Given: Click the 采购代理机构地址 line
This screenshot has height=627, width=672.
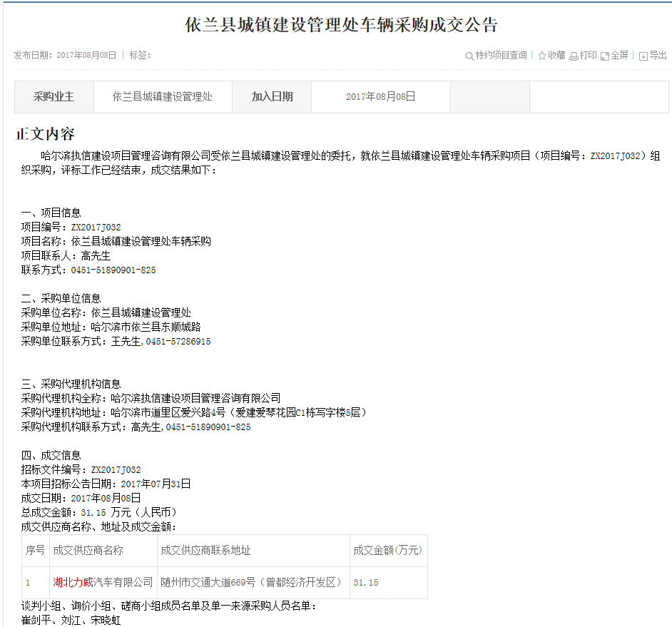Looking at the screenshot, I should point(194,413).
